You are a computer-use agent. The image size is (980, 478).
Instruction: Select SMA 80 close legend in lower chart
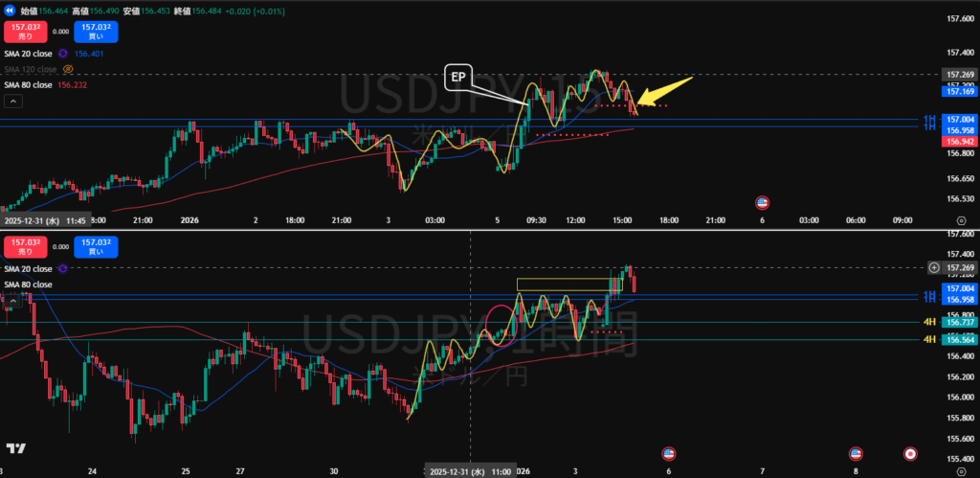(x=29, y=285)
